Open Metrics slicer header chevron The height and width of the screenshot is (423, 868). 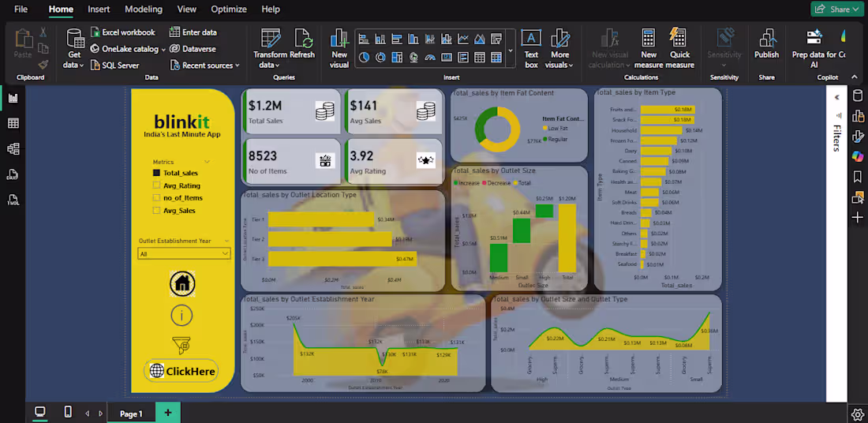207,162
